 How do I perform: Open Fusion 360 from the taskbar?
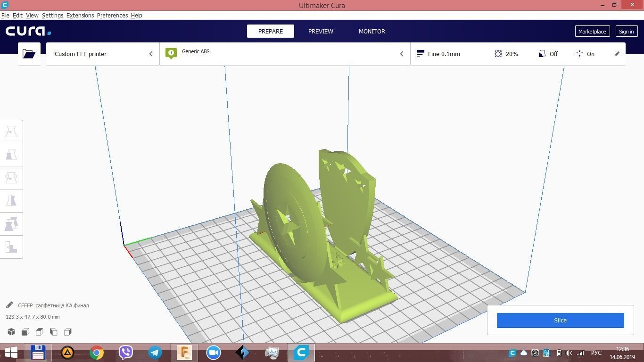(x=184, y=353)
